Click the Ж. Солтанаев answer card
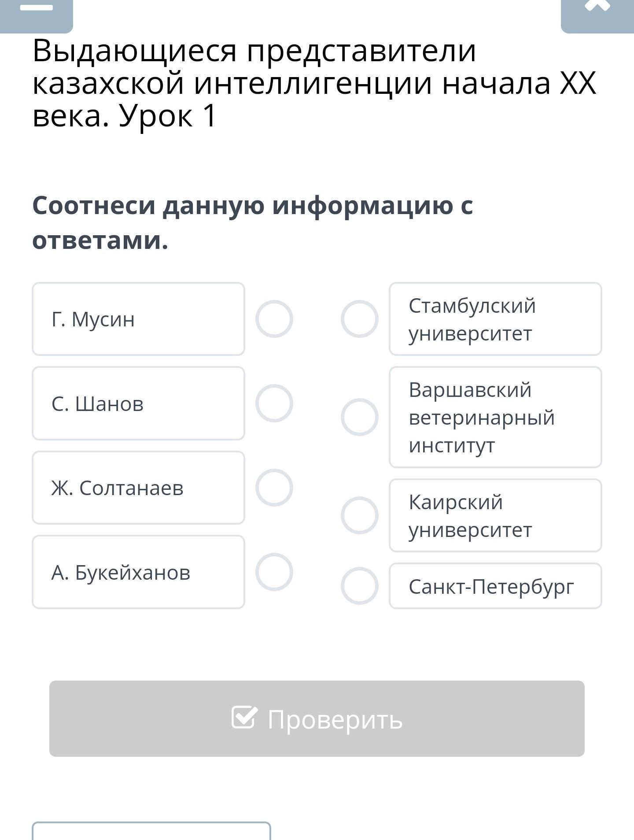This screenshot has width=634, height=840. (x=138, y=488)
